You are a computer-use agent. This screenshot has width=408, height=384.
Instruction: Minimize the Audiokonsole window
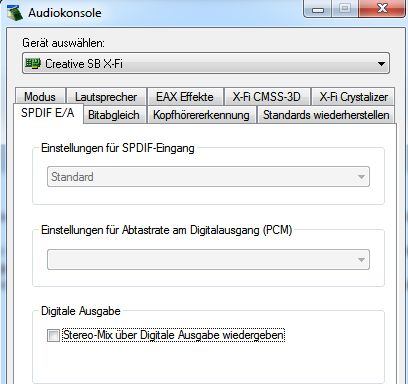318,9
